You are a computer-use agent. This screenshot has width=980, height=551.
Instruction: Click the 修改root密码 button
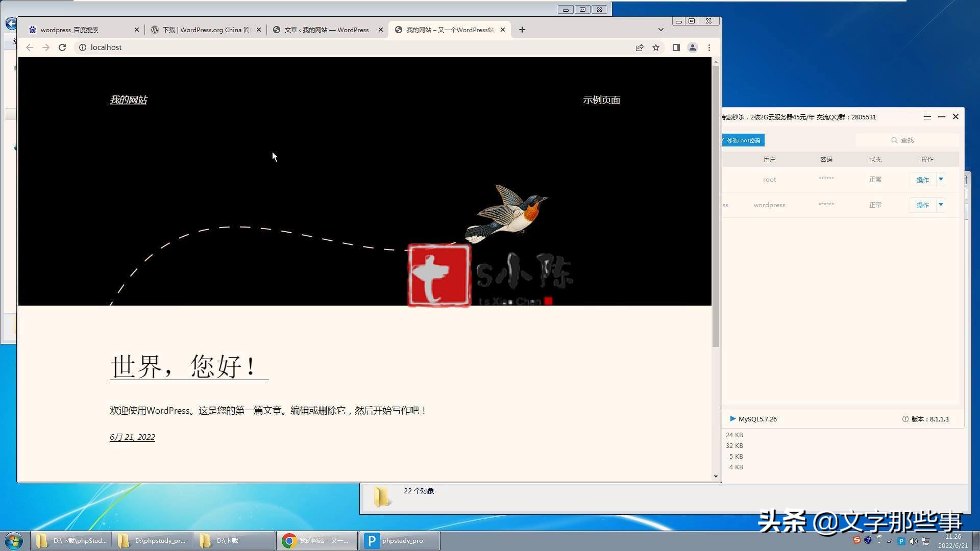[x=743, y=140]
